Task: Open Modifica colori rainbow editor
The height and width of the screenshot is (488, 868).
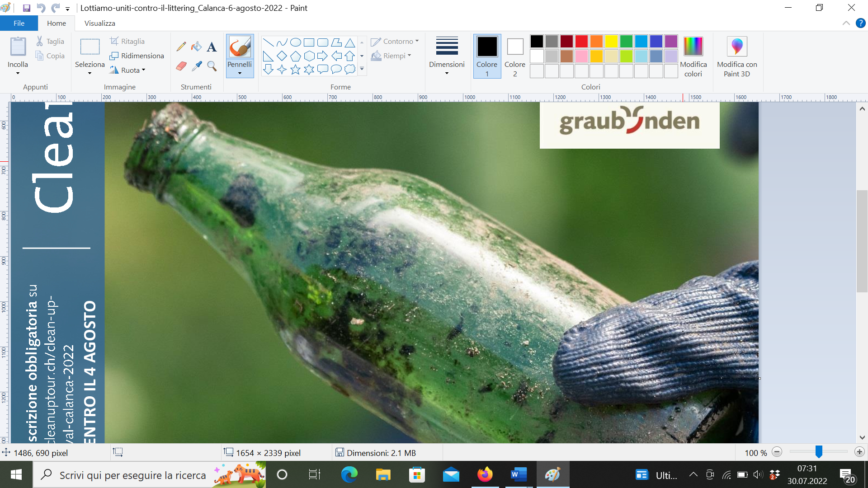Action: click(693, 56)
